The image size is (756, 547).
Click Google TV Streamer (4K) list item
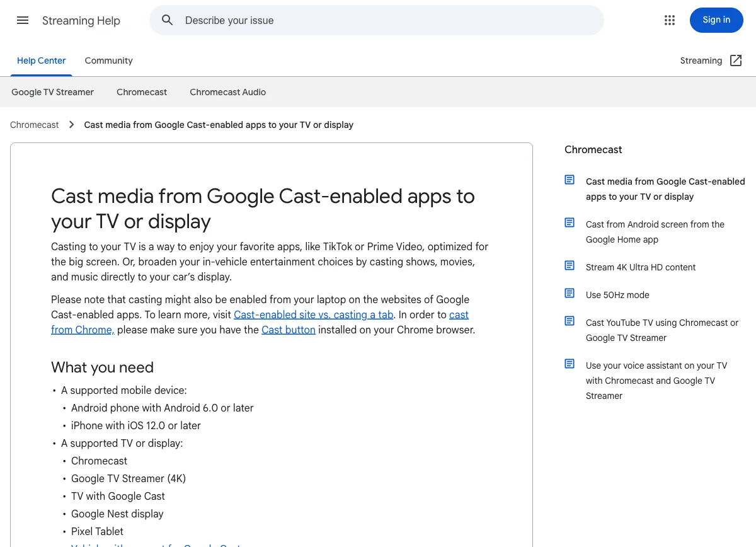tap(129, 478)
